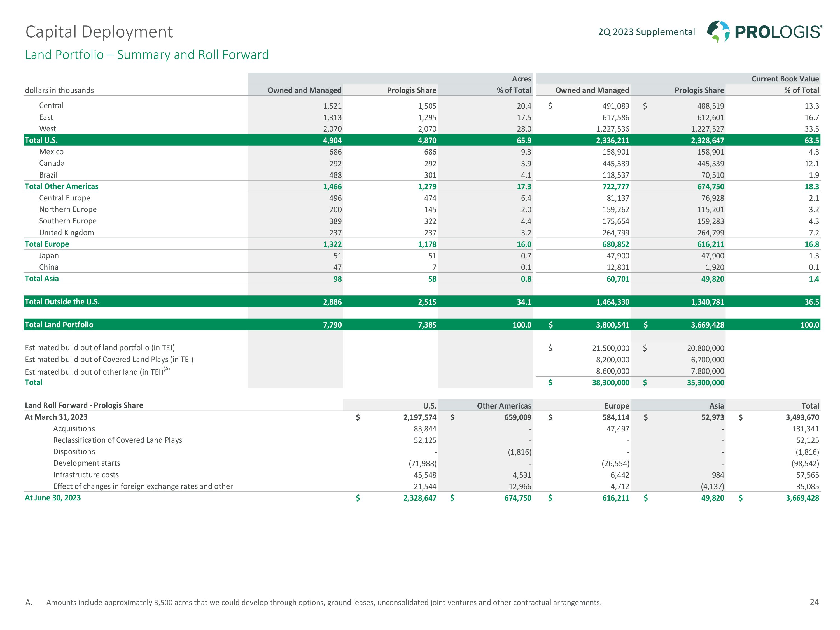The width and height of the screenshot is (840, 630).
Task: Click footnote A text at page bottom
Action: [x=324, y=602]
